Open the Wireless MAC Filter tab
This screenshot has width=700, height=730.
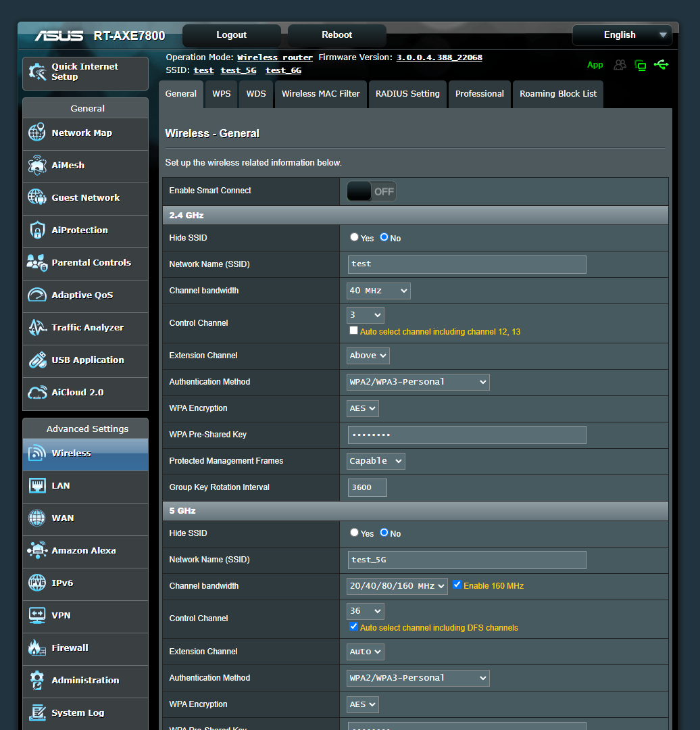pos(321,94)
